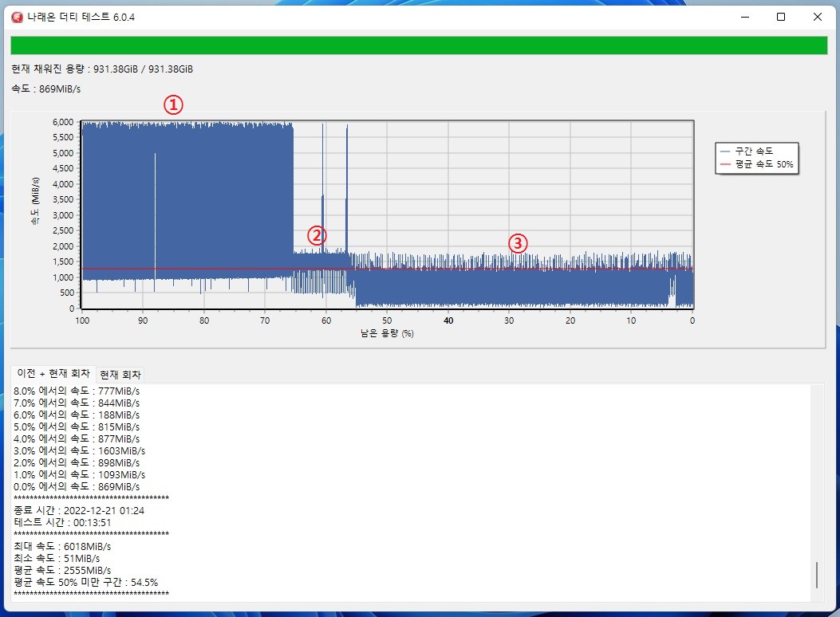Select '구간 속도' legend entry
840x617 pixels.
tap(747, 151)
